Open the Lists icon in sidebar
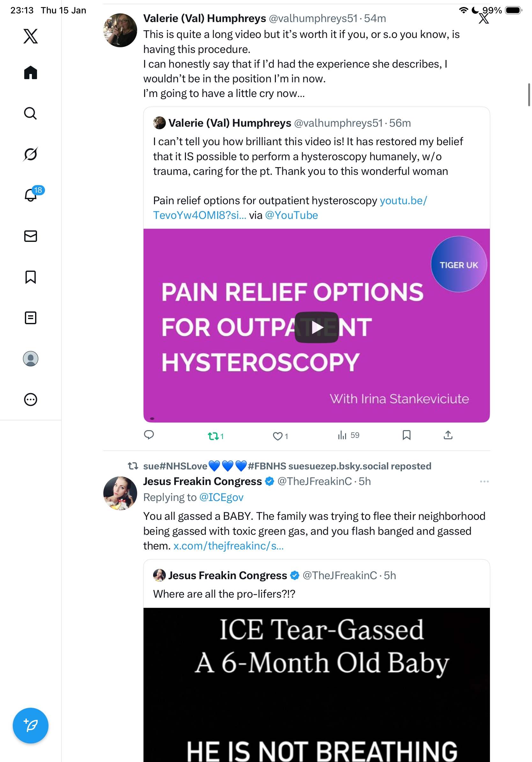The height and width of the screenshot is (762, 532). (31, 317)
